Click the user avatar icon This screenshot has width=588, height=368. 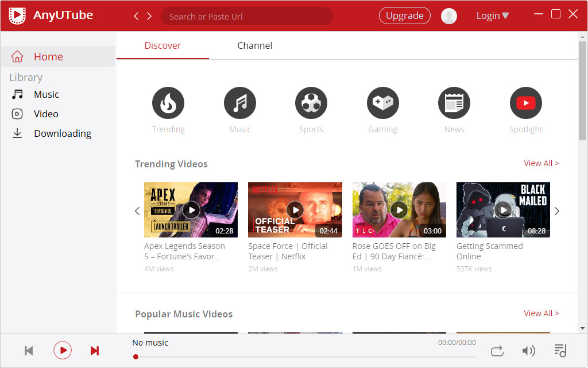coord(449,16)
